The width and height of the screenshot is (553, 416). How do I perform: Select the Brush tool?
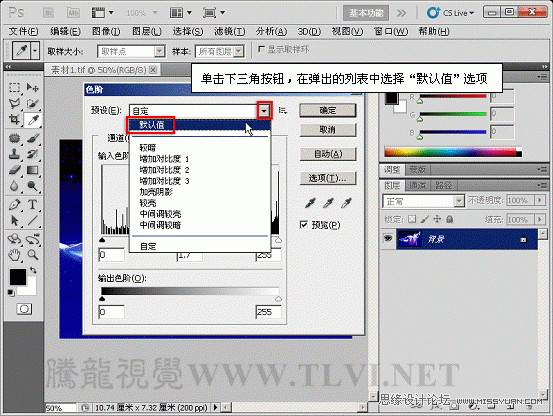32,138
